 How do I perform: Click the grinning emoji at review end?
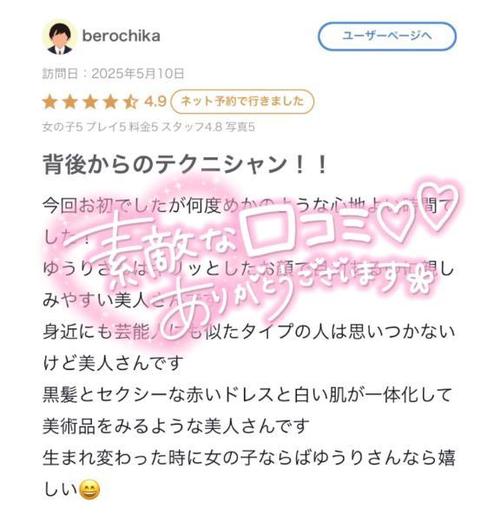tap(90, 490)
